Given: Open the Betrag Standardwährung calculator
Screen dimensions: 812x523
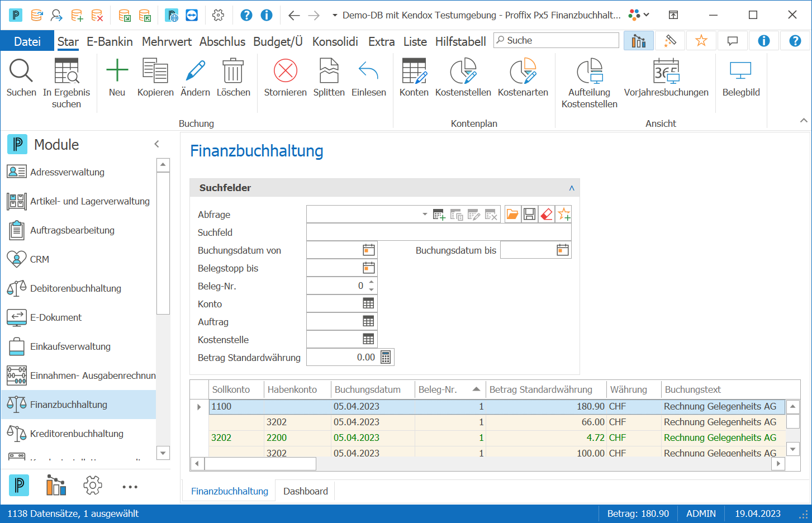Looking at the screenshot, I should tap(386, 357).
